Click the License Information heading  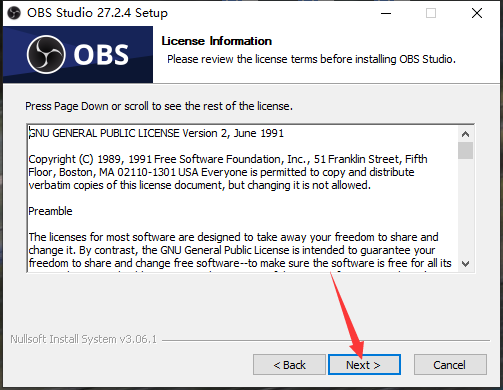217,41
